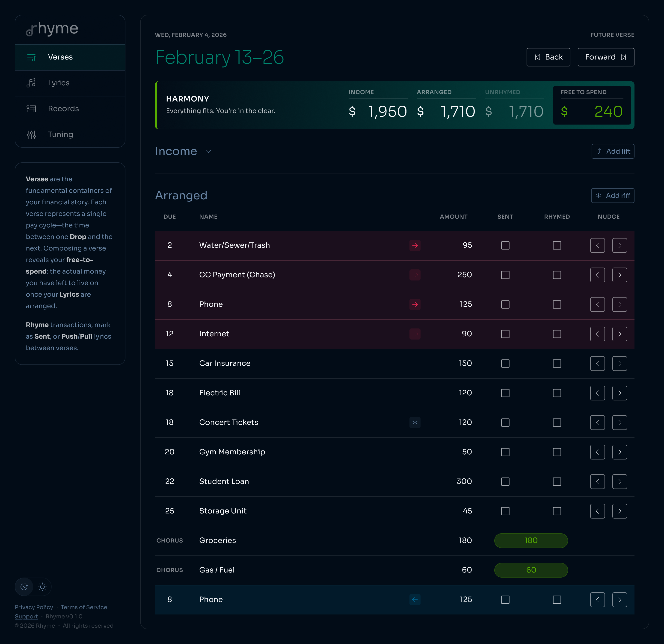This screenshot has height=644, width=664.
Task: Nudge Car Insurance forward with right chevron
Action: [620, 363]
